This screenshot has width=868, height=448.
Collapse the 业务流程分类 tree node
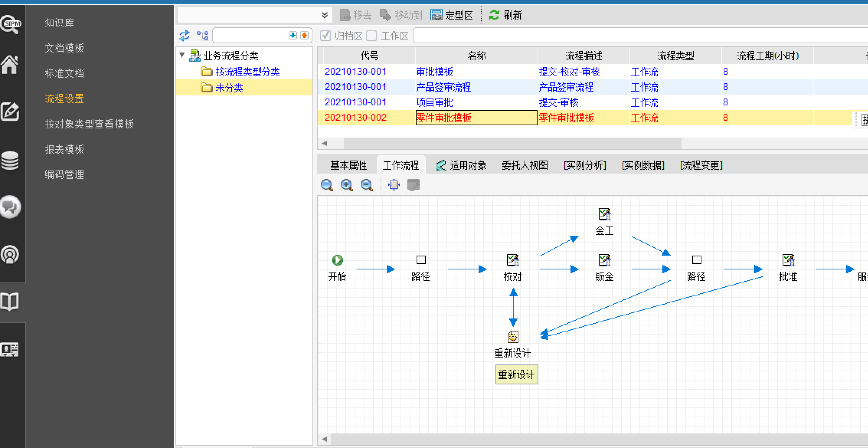pos(182,55)
